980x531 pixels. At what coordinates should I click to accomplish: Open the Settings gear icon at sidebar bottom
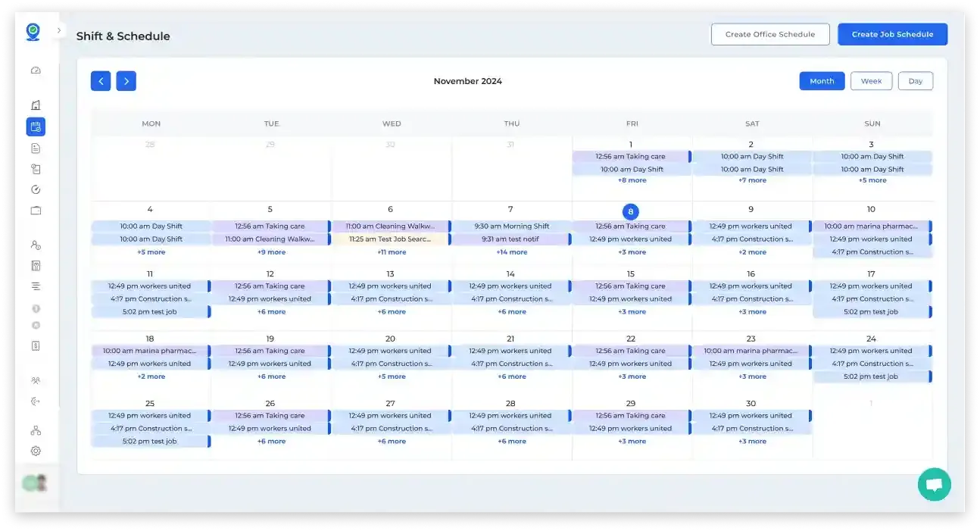pos(36,451)
